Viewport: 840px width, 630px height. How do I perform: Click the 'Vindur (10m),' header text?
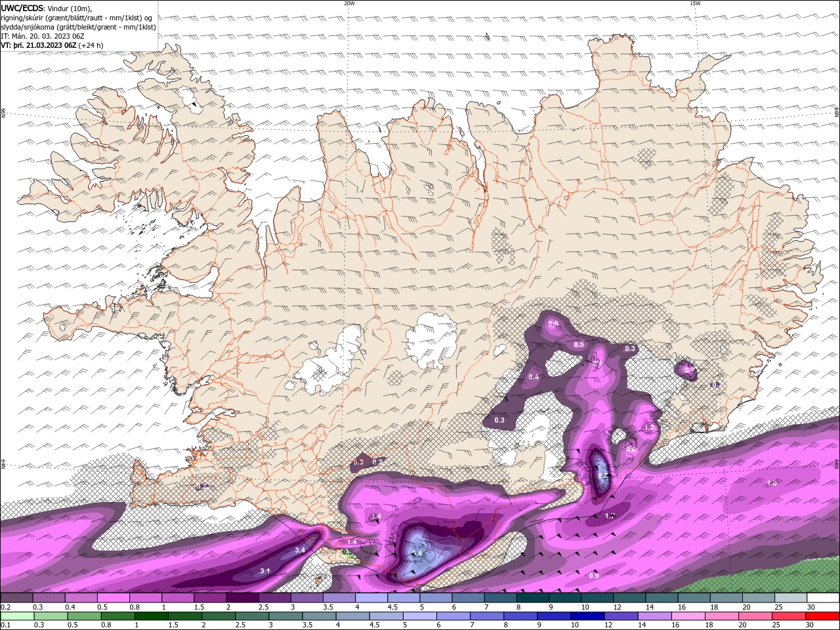click(70, 8)
